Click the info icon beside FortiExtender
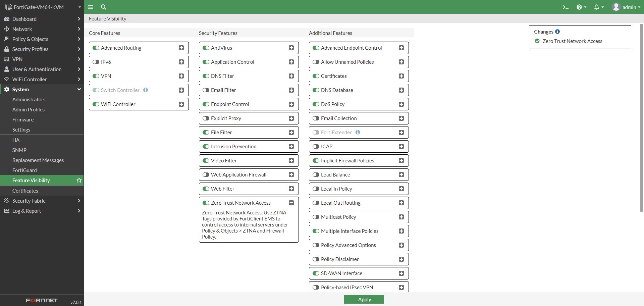The height and width of the screenshot is (306, 644). click(358, 132)
